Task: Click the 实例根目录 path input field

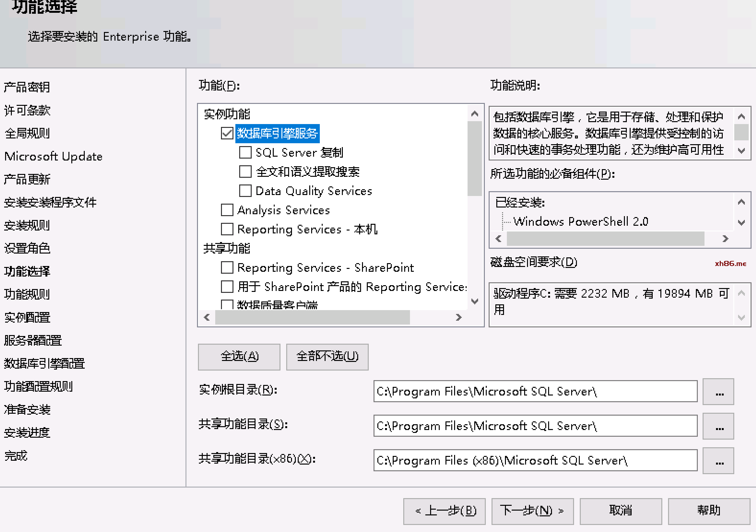Action: (x=535, y=391)
